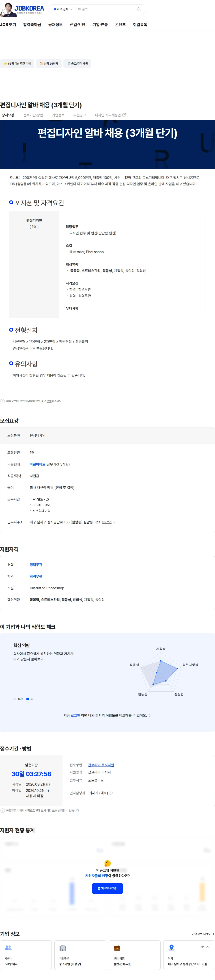Click the 나 legend swatch
The image size is (215, 980).
(x=28, y=699)
